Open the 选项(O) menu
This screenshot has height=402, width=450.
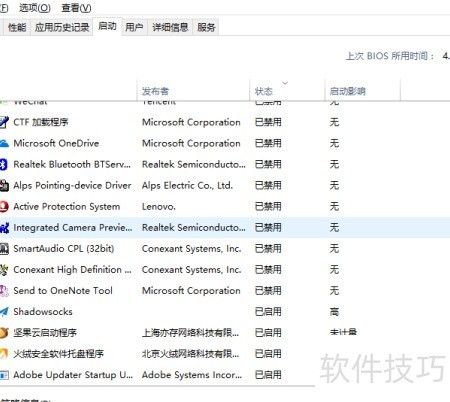point(35,8)
